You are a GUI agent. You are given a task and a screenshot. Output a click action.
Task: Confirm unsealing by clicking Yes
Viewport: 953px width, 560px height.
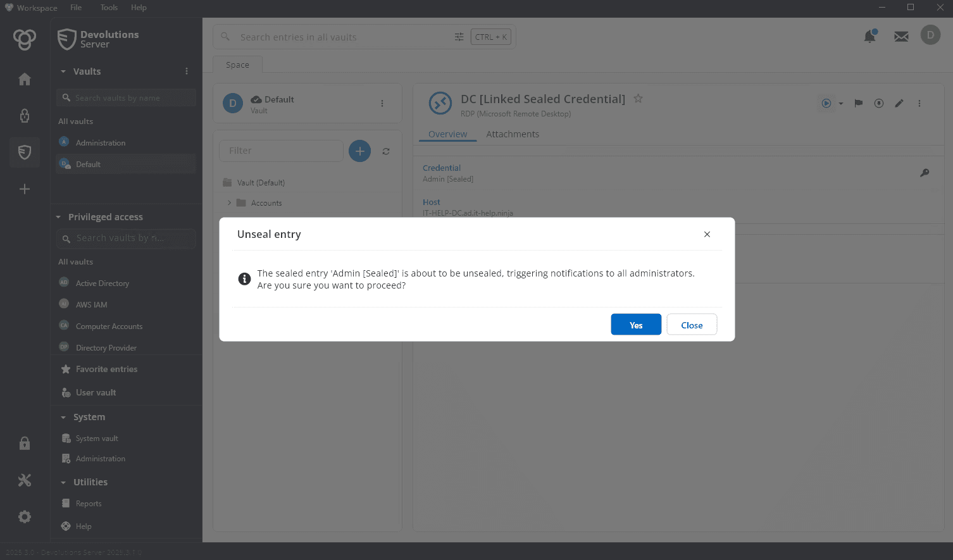point(635,324)
